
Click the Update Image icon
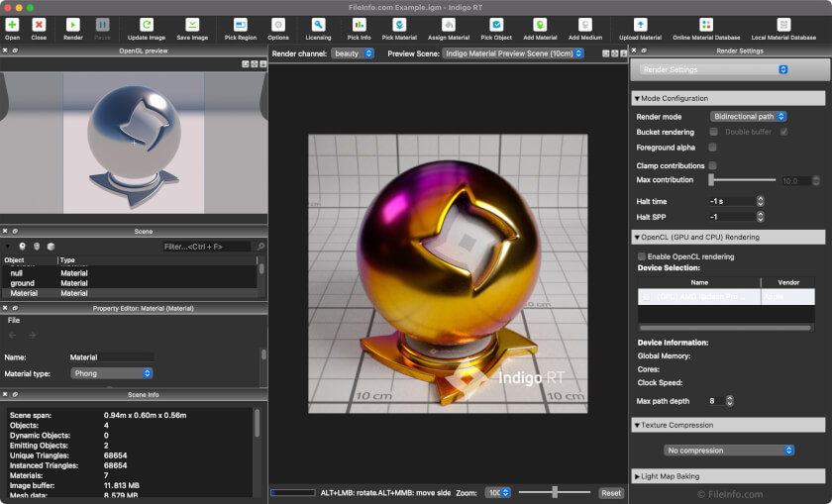147,25
